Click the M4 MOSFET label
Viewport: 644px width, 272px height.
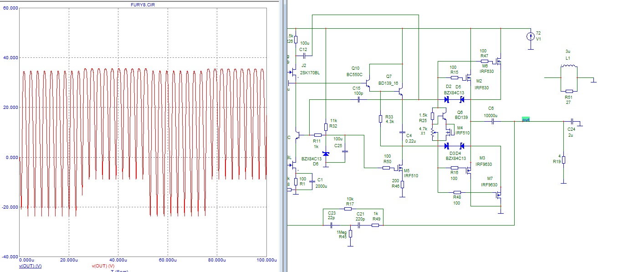click(460, 128)
